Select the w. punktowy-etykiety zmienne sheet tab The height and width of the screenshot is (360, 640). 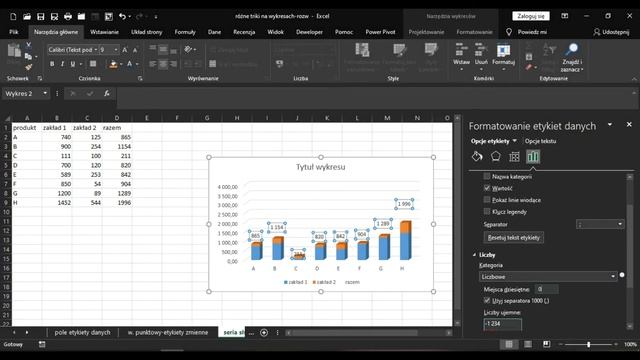point(168,333)
